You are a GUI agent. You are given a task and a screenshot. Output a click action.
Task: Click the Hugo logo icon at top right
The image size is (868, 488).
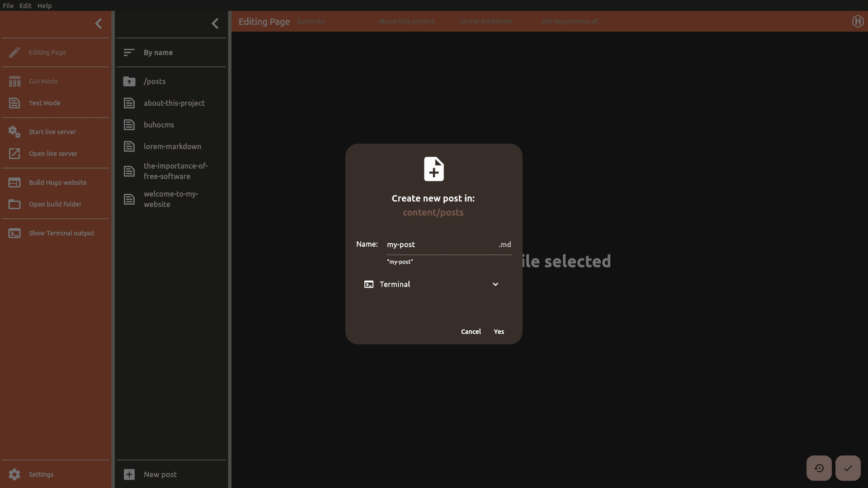point(858,21)
